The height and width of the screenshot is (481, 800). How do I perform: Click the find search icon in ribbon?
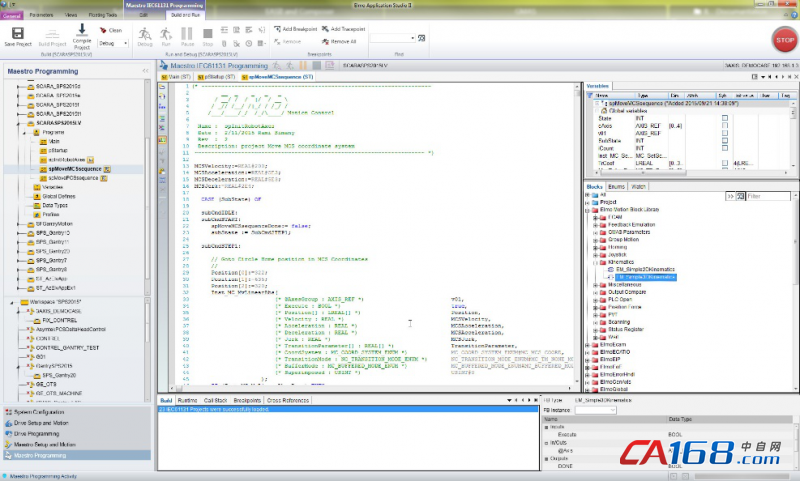(421, 38)
